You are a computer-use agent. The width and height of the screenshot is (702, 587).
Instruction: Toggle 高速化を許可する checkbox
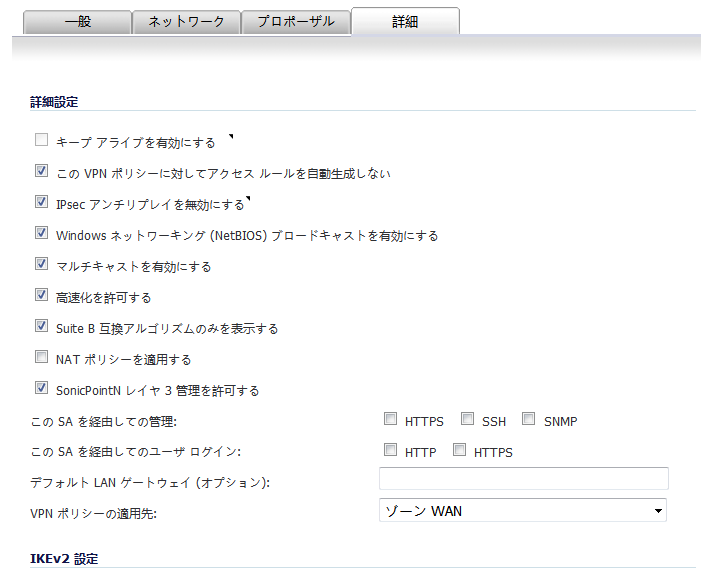pyautogui.click(x=41, y=295)
